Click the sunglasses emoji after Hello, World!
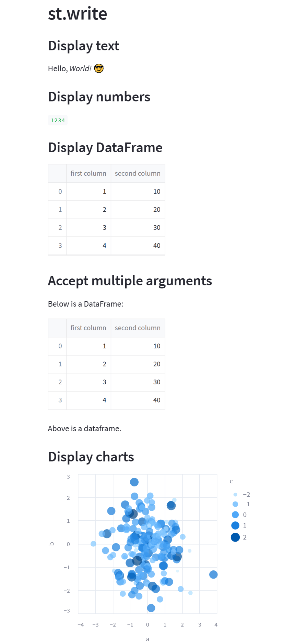Image resolution: width=295 pixels, height=644 pixels. (99, 69)
